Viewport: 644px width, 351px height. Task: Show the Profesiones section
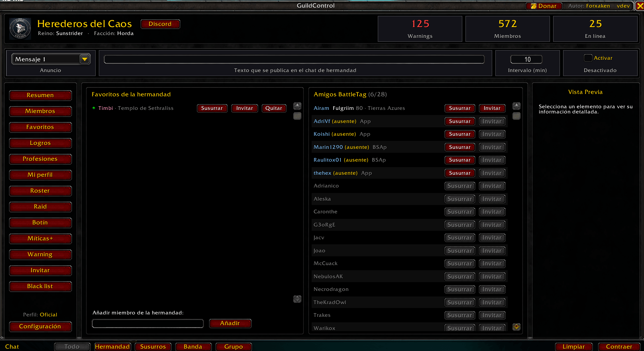[40, 159]
